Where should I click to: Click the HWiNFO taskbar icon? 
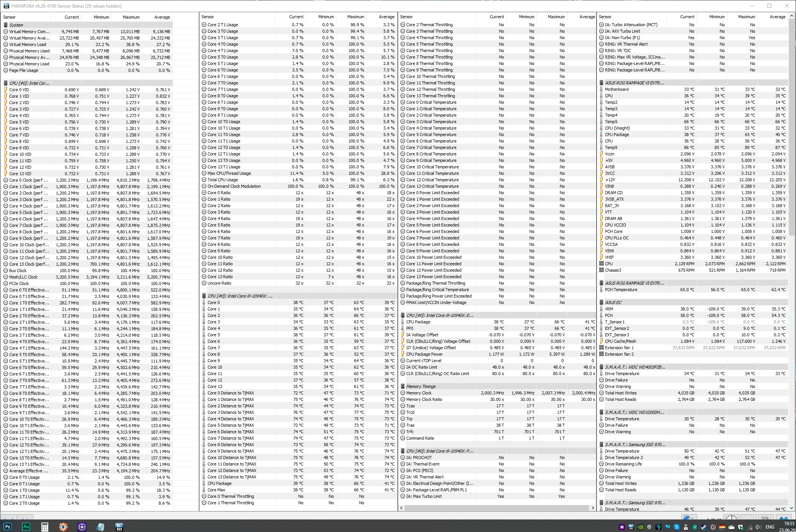(119, 527)
